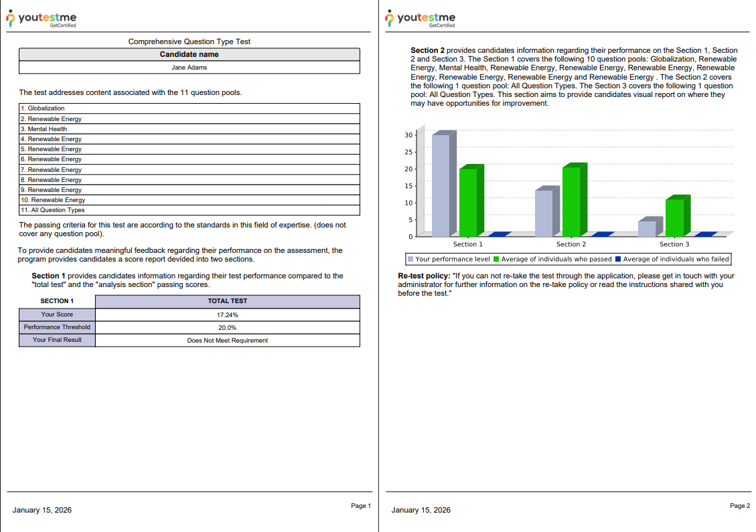756x532 pixels.
Task: Click the 'Candidate name' table header
Action: tap(190, 55)
